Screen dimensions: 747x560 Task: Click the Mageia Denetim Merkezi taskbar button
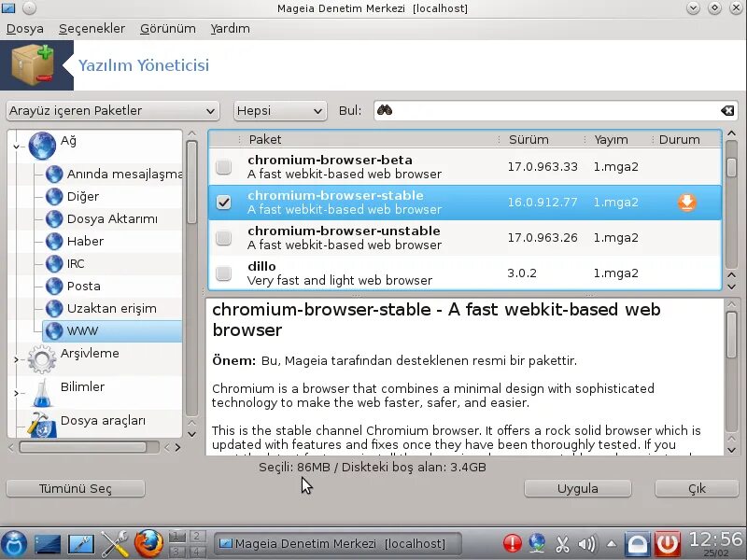coord(338,544)
